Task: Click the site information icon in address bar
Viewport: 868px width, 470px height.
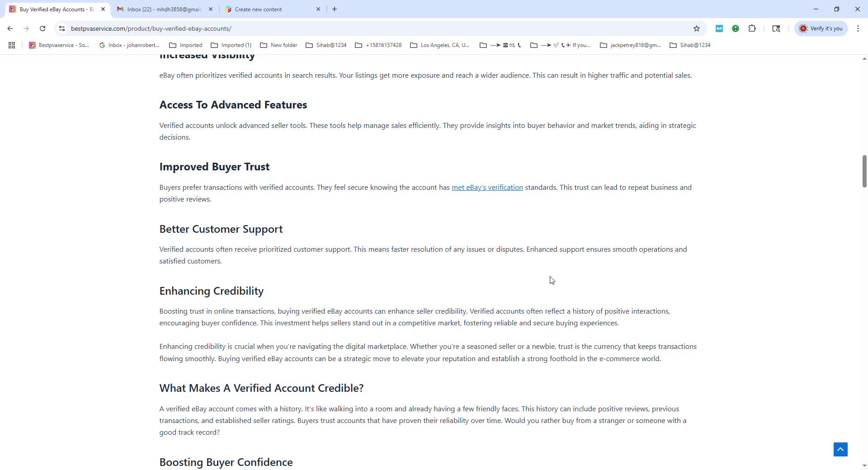Action: (x=62, y=28)
